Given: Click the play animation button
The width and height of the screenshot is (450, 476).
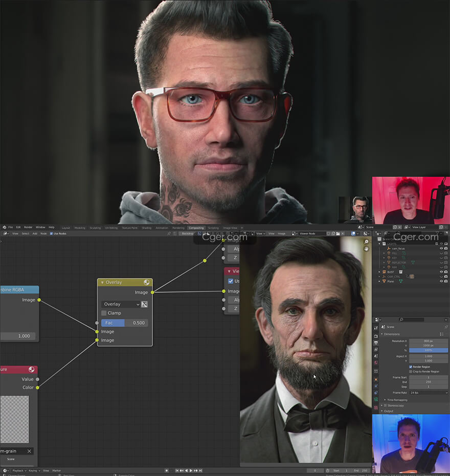Looking at the screenshot, I should pyautogui.click(x=191, y=470).
